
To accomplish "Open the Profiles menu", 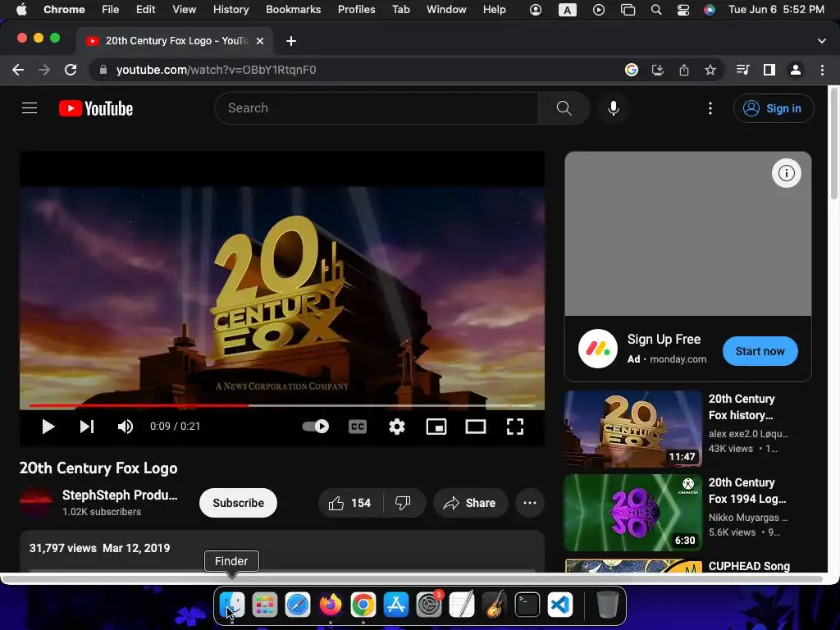I will pos(356,9).
